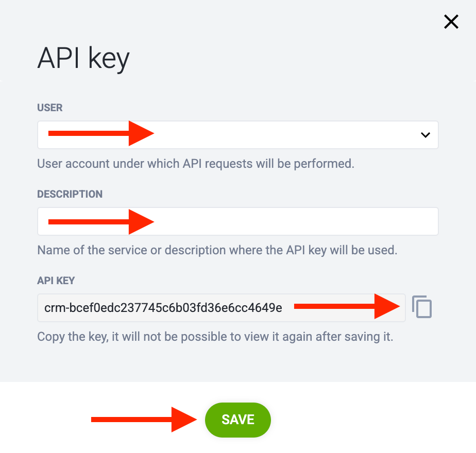Click the "API key" dialog heading

click(x=83, y=58)
